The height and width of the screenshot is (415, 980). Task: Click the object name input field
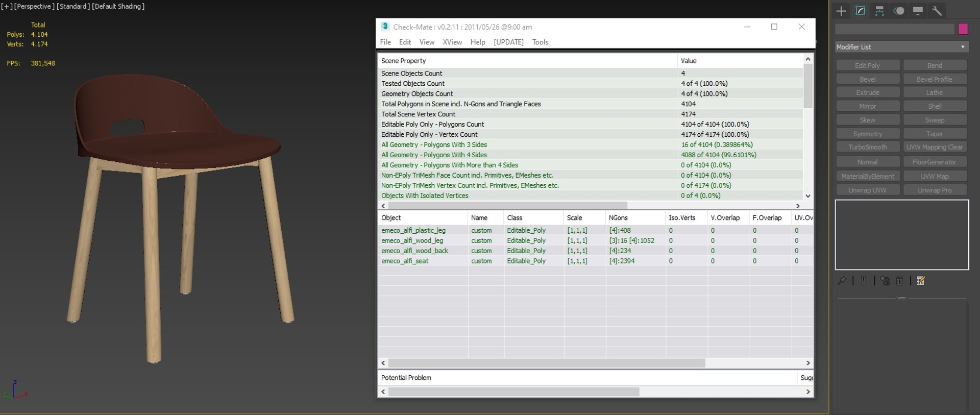coord(895,29)
